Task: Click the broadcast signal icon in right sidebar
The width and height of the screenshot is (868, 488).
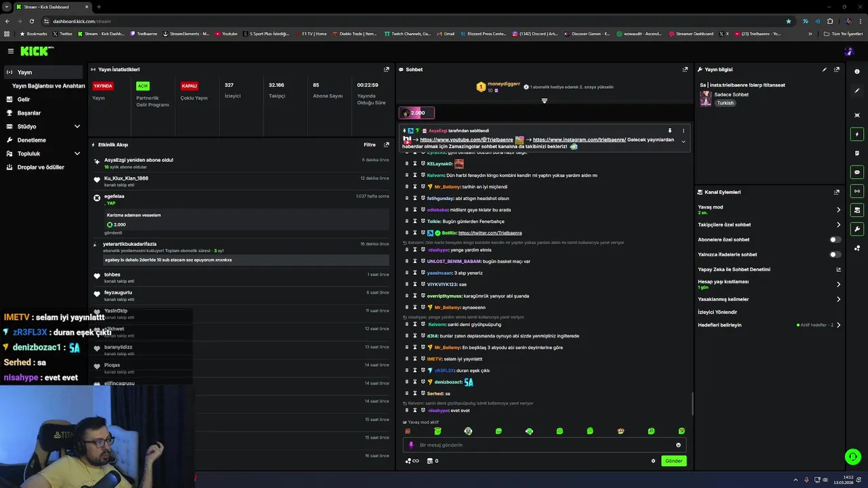Action: click(x=857, y=191)
